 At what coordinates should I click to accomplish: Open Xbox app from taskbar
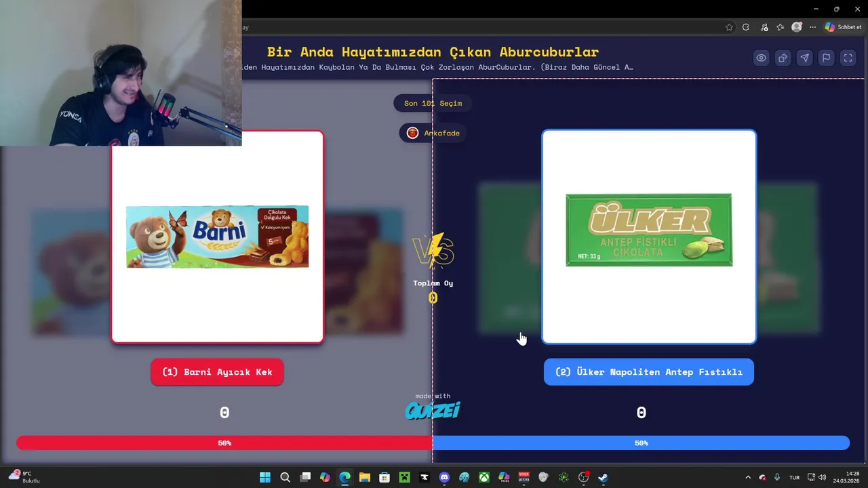[484, 477]
